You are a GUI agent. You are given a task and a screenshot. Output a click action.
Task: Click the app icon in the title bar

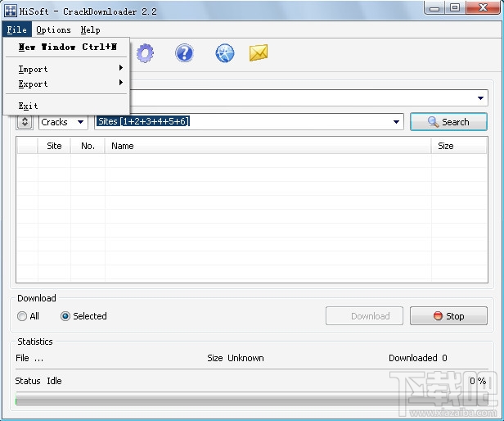11,11
